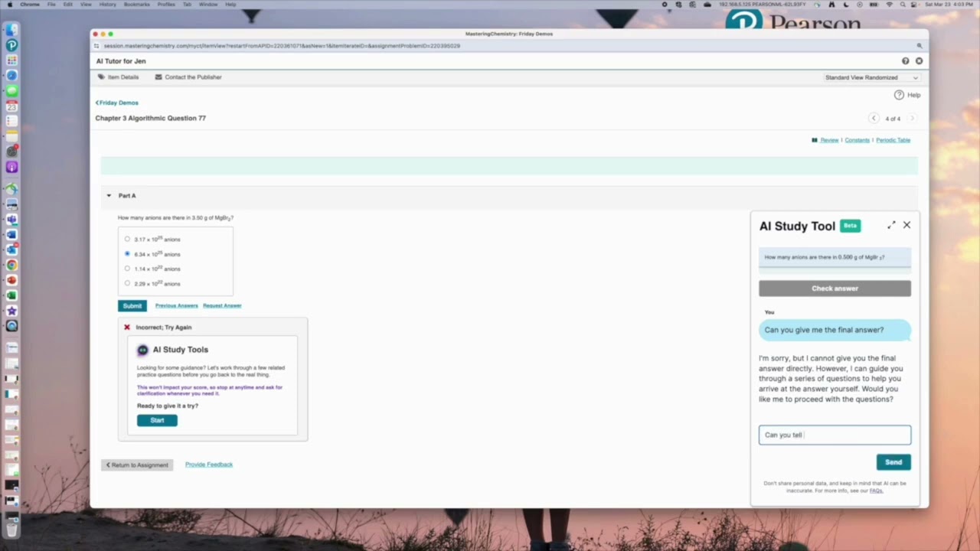Open Launchpad in the Dock

point(11,60)
